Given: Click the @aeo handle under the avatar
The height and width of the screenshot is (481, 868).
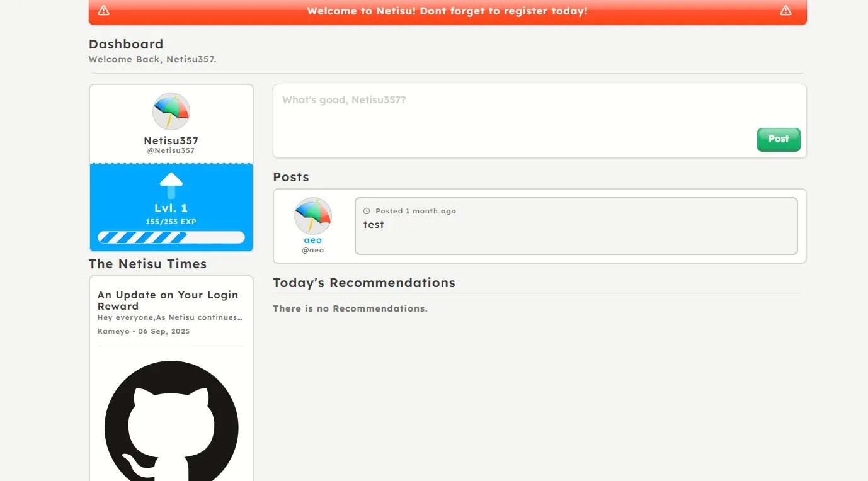Looking at the screenshot, I should [x=313, y=250].
